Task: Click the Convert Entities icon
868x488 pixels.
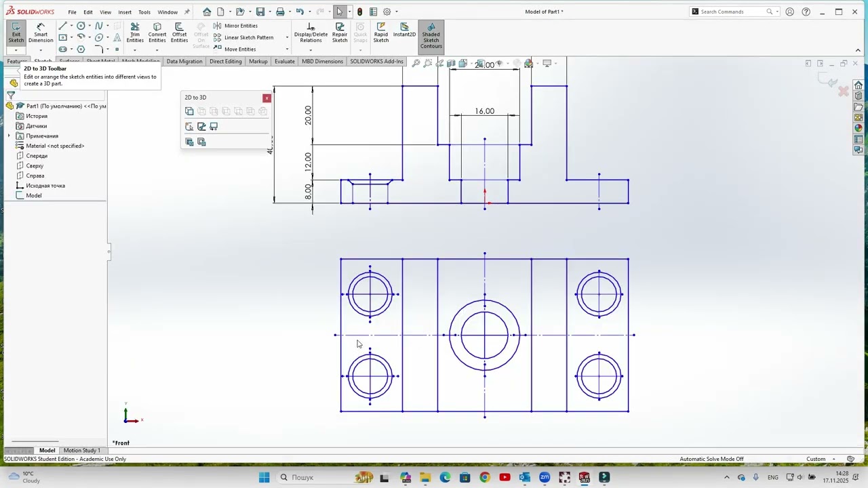Action: click(157, 32)
